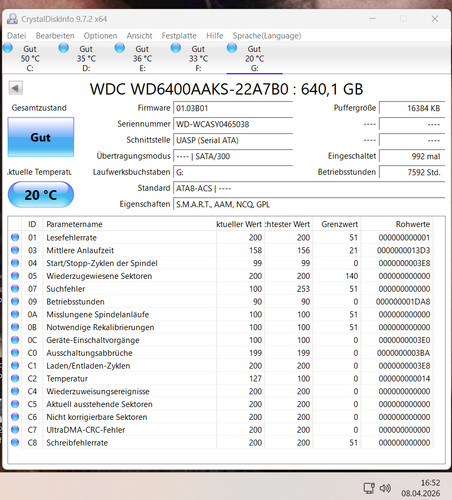Open the Bearbeiten menu
The image size is (452, 500).
[x=55, y=36]
